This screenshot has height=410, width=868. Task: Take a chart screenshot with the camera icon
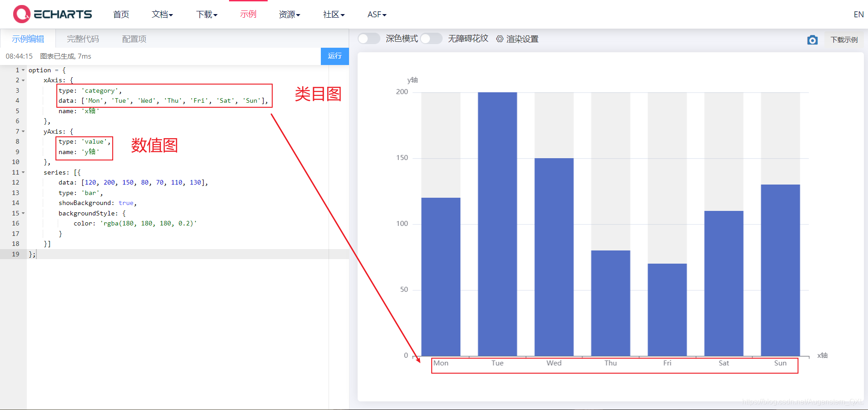point(812,40)
